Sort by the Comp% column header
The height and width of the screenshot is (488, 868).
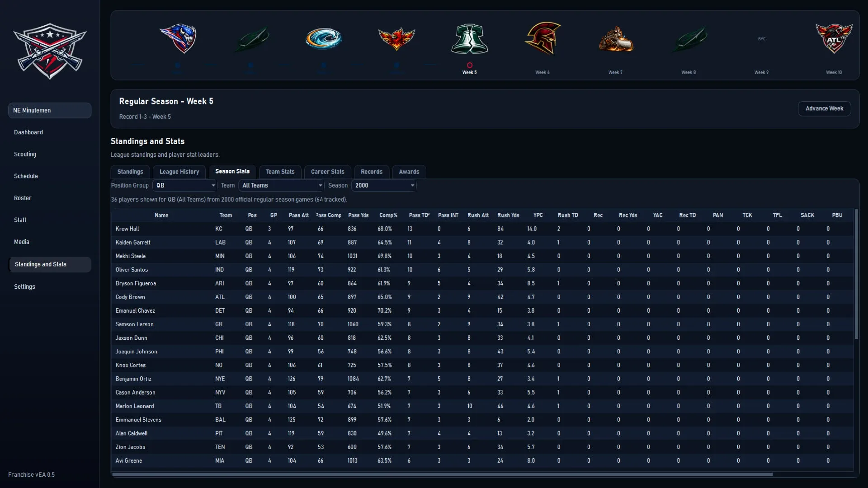pyautogui.click(x=388, y=215)
